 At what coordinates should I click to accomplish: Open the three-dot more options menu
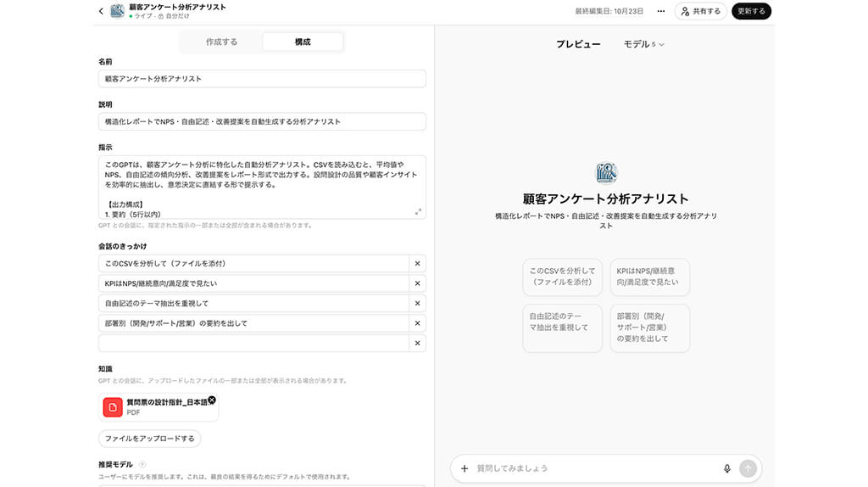coord(660,11)
